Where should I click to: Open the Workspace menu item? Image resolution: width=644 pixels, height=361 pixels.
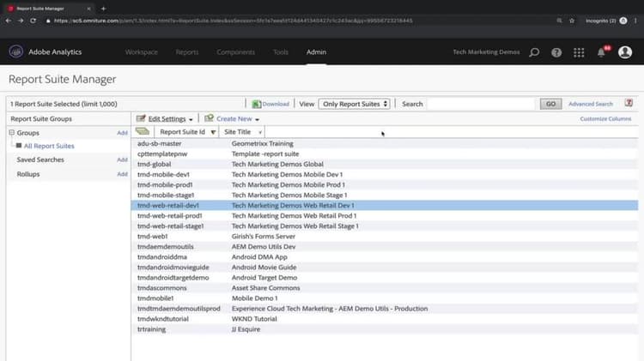[x=142, y=52]
